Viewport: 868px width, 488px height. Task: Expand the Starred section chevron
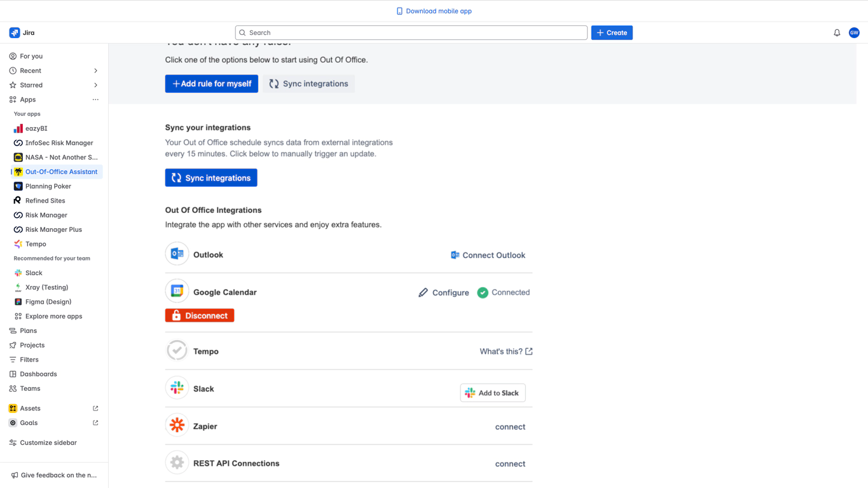(95, 85)
